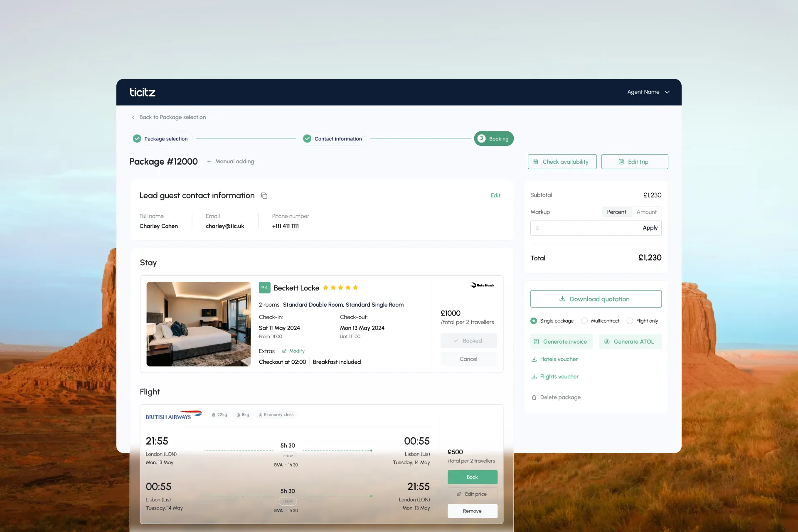Select the Booking step

click(x=494, y=139)
